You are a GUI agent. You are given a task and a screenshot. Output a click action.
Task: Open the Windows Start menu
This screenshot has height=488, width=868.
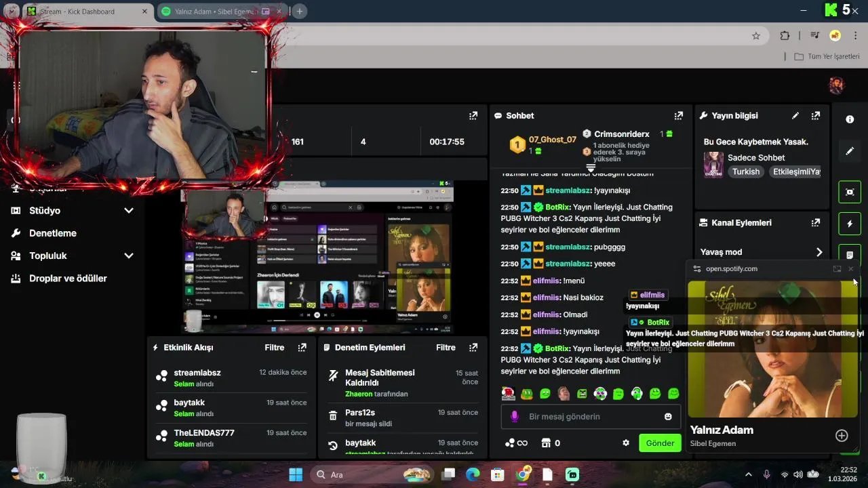click(x=296, y=474)
